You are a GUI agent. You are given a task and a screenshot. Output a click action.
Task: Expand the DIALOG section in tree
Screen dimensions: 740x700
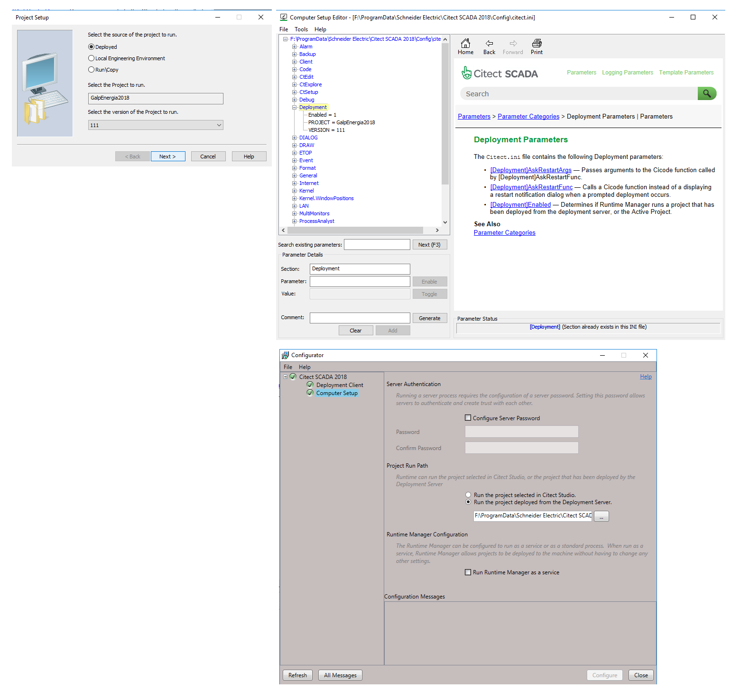(x=294, y=138)
